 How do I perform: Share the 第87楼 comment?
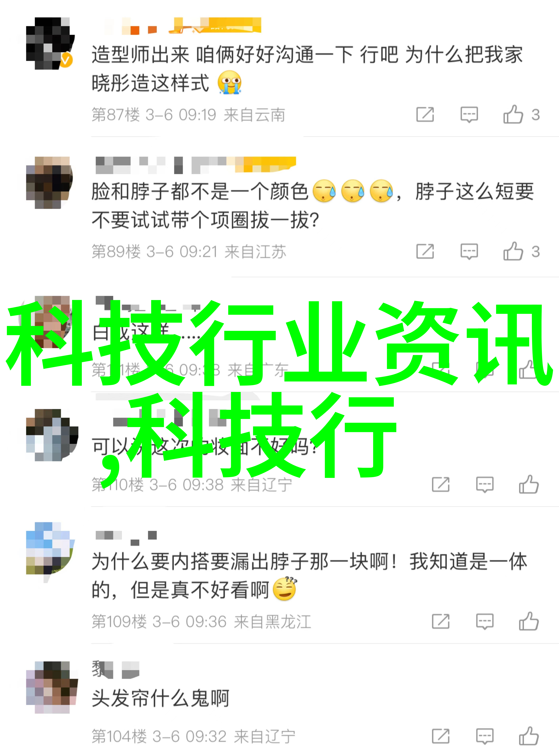pyautogui.click(x=425, y=114)
